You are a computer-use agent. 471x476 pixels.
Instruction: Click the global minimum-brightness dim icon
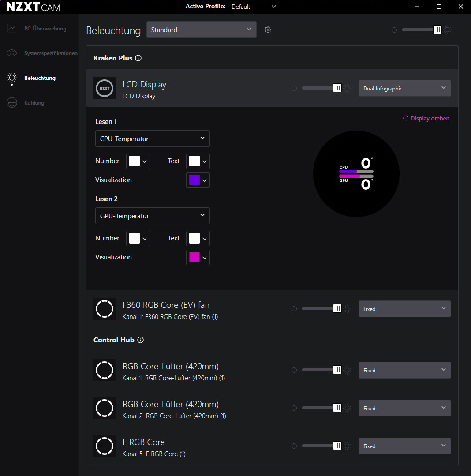tap(394, 30)
